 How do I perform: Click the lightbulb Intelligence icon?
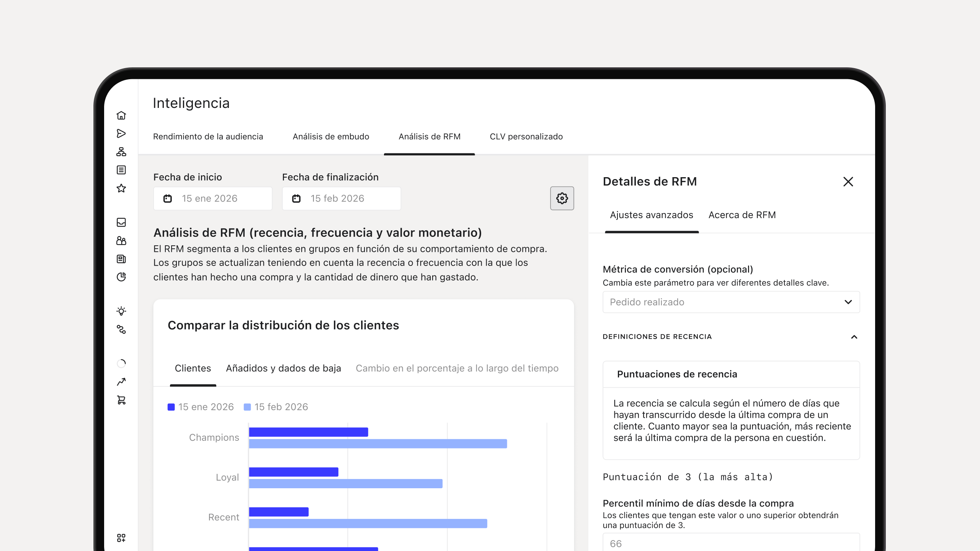coord(121,311)
